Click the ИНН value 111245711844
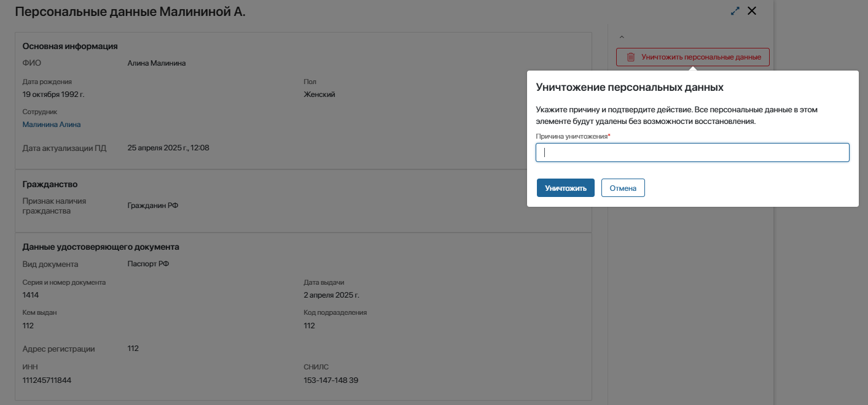The width and height of the screenshot is (868, 405). [x=47, y=380]
